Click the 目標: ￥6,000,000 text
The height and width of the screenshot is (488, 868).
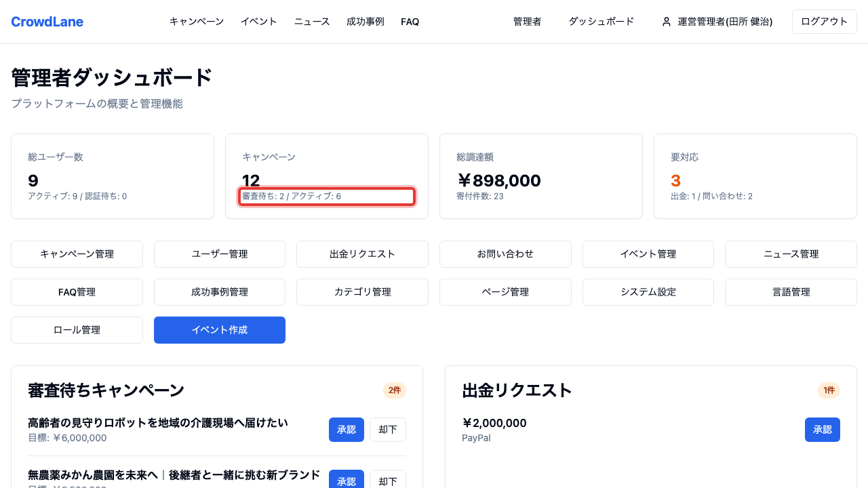(67, 438)
